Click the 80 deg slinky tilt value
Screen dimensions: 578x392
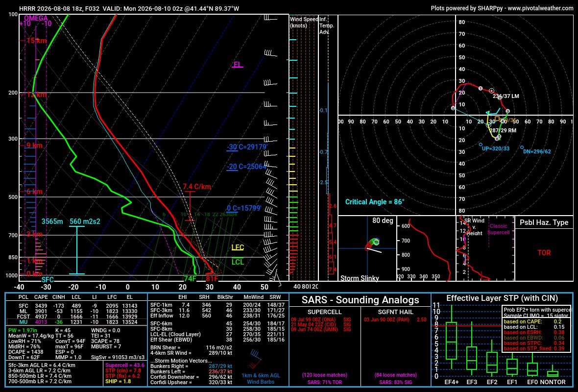[x=383, y=220]
